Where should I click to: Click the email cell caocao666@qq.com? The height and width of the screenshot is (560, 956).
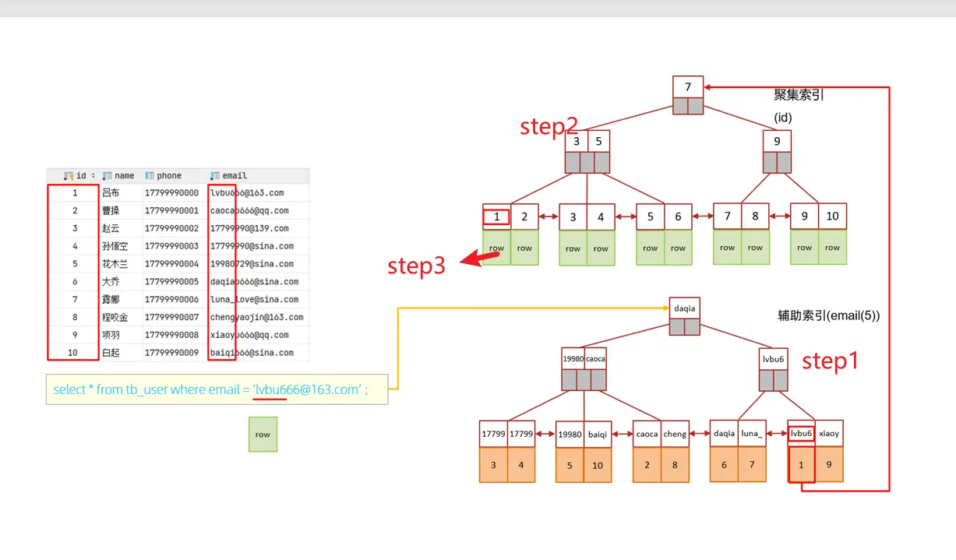click(x=249, y=211)
